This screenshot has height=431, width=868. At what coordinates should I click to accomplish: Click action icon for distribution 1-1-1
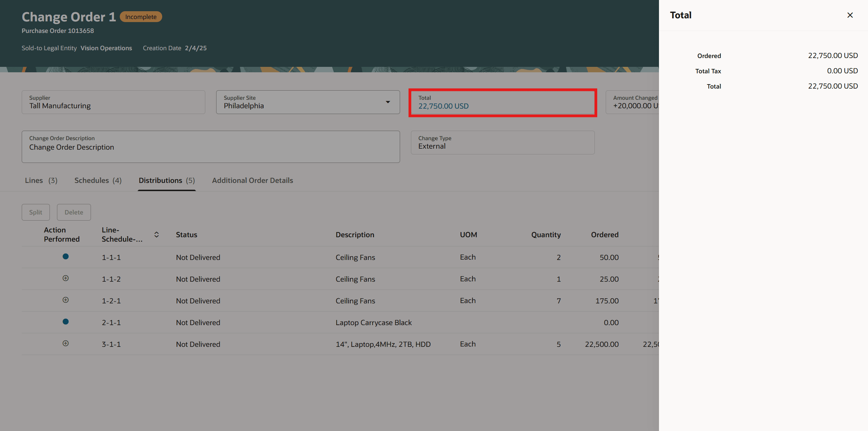click(65, 257)
